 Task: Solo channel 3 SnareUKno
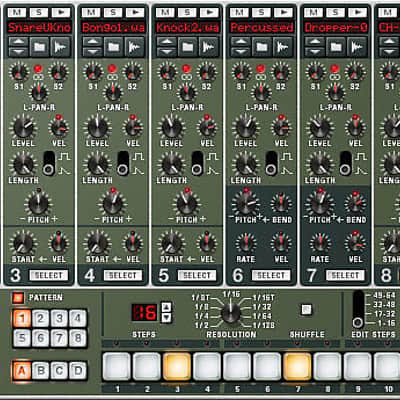point(39,12)
